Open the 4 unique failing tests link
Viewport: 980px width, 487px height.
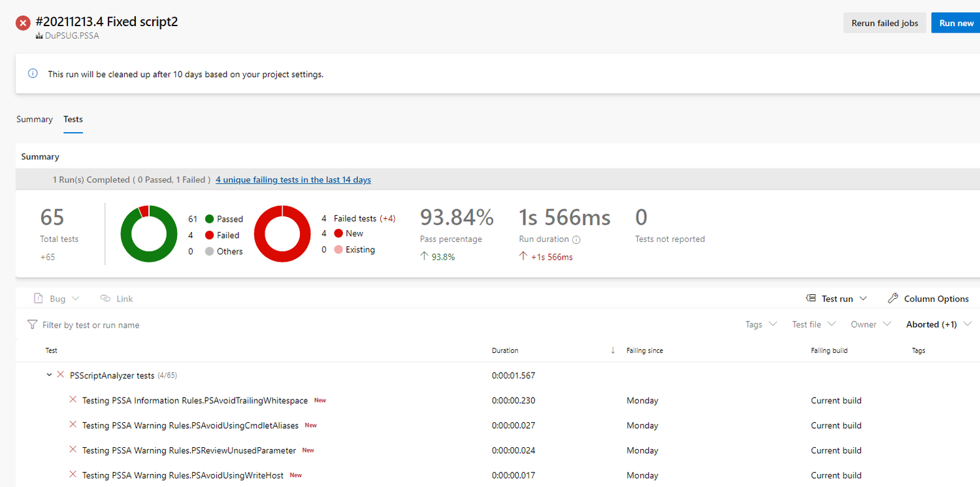tap(293, 179)
